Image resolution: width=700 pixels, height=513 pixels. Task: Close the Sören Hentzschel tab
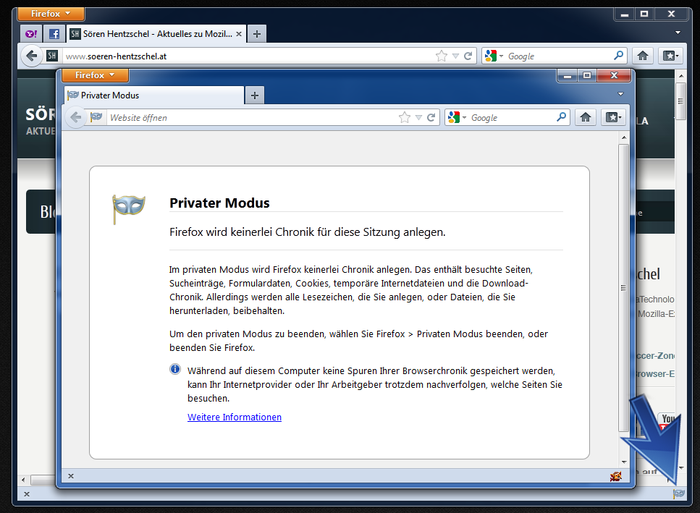(239, 34)
